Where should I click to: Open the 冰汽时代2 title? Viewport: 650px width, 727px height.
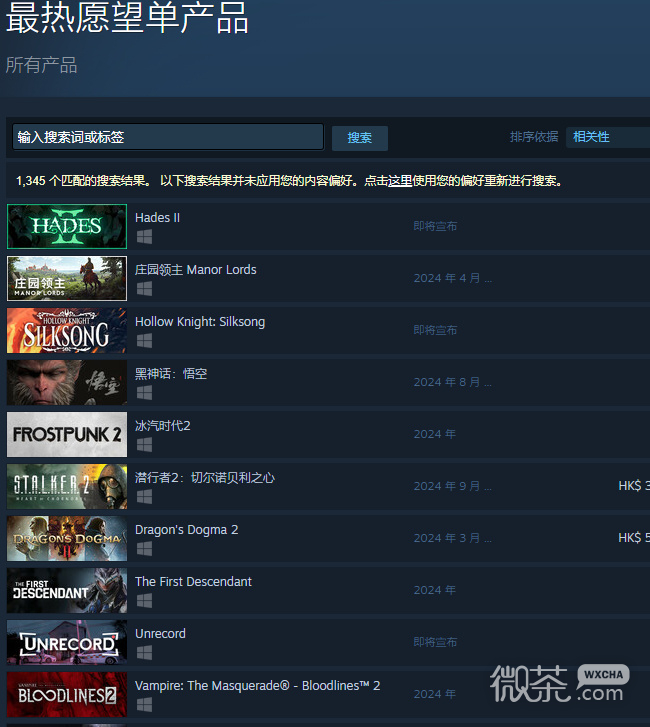tap(163, 426)
